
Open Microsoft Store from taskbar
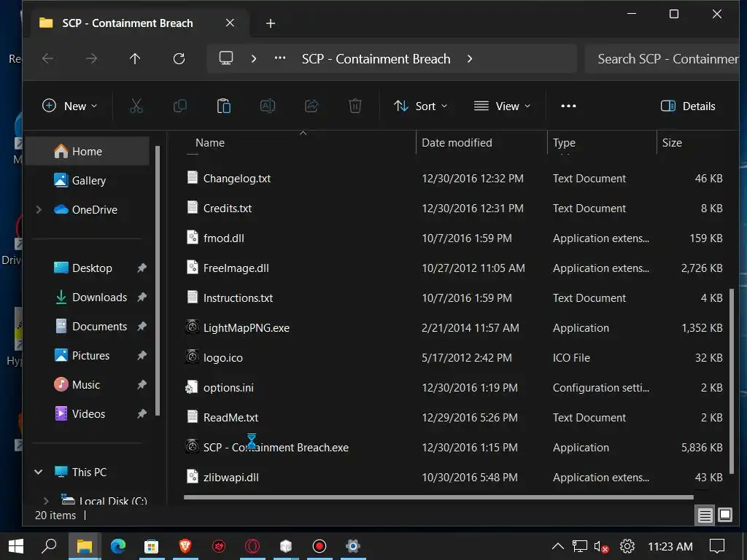[x=152, y=545]
